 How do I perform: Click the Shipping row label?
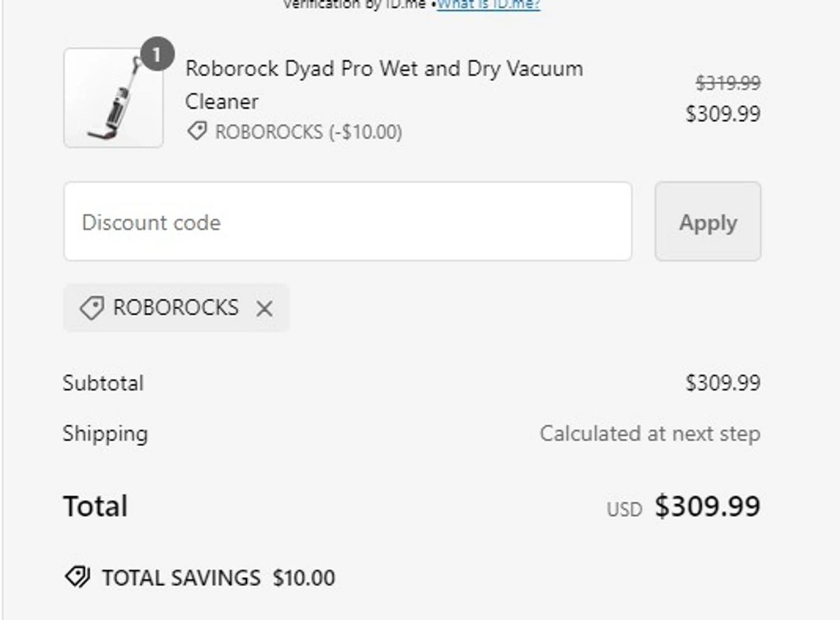click(x=105, y=434)
